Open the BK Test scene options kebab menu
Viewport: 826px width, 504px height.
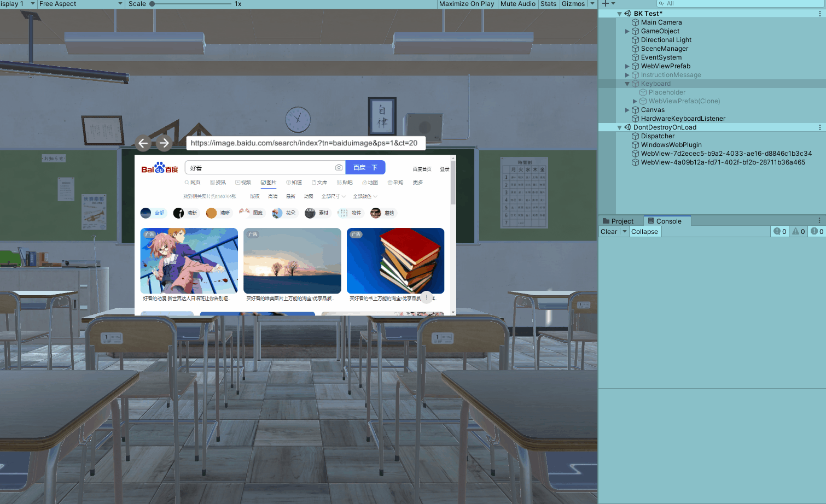pos(819,14)
